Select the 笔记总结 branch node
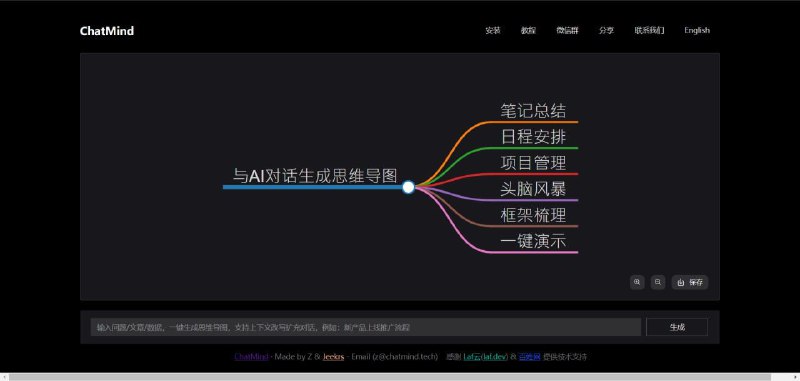Screen dimensions: 800x381 pos(533,111)
